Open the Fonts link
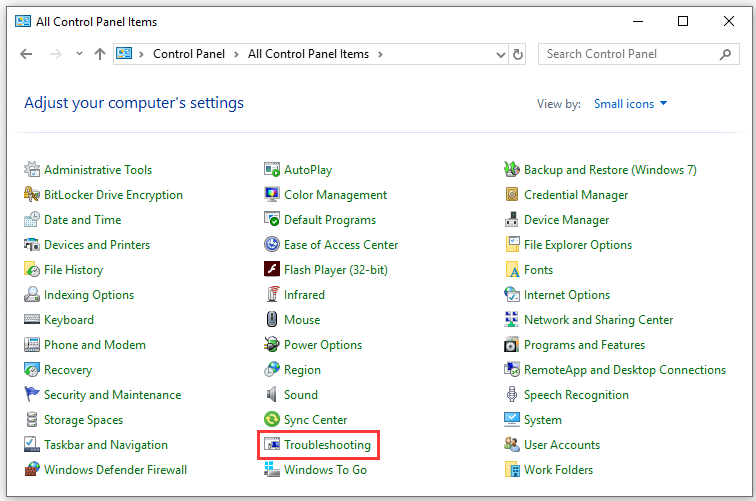Screen dimensions: 756x501 pos(538,270)
